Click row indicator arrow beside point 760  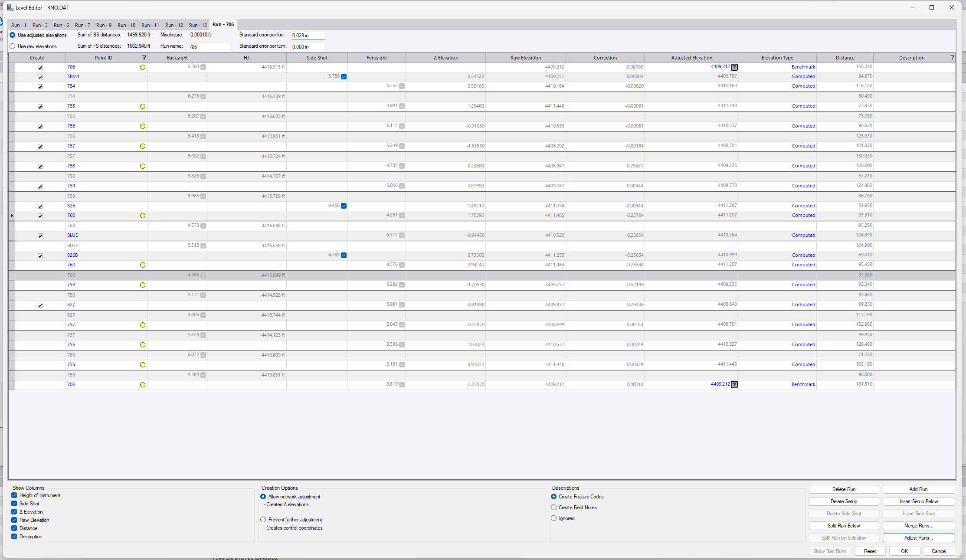tap(12, 216)
